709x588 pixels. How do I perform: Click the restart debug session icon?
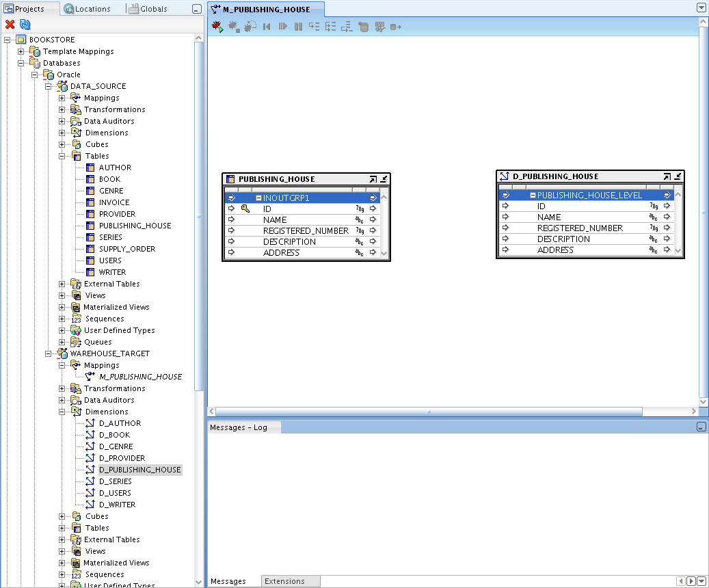pos(250,27)
